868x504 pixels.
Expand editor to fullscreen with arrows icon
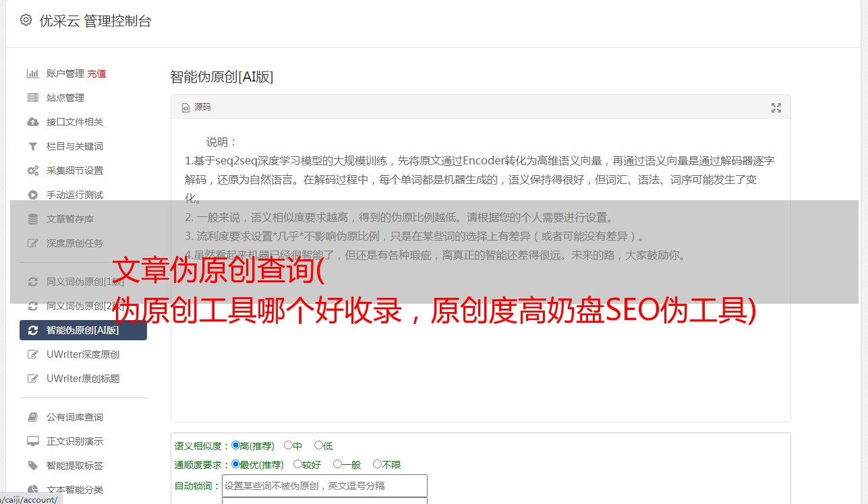[x=776, y=108]
